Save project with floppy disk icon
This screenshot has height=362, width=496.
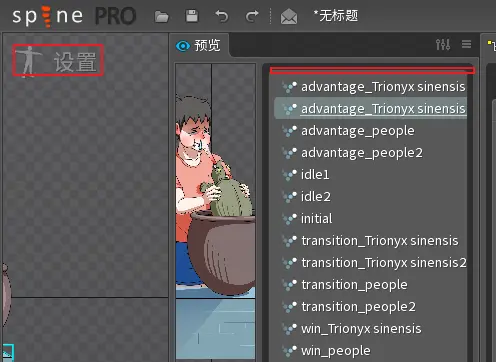point(192,16)
